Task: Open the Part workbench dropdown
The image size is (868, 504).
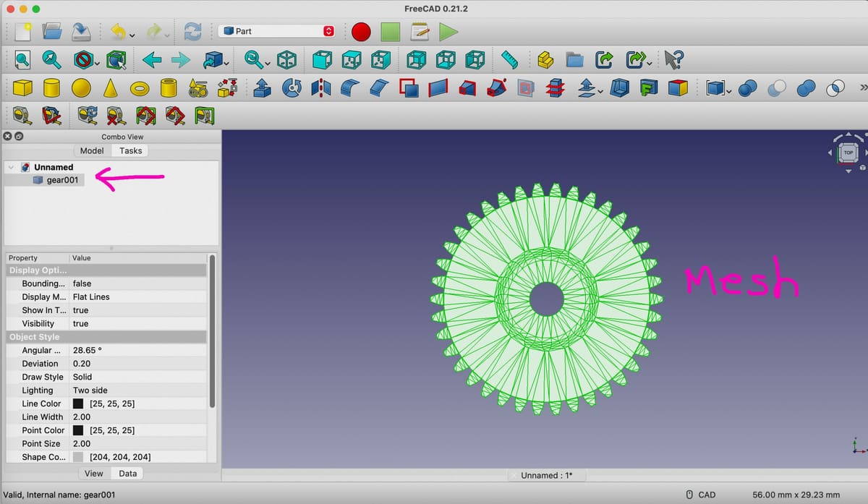Action: 278,31
